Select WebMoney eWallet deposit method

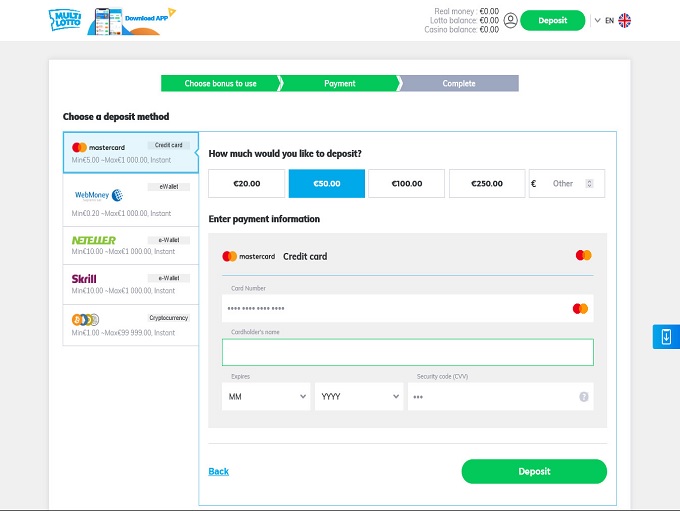click(x=130, y=200)
